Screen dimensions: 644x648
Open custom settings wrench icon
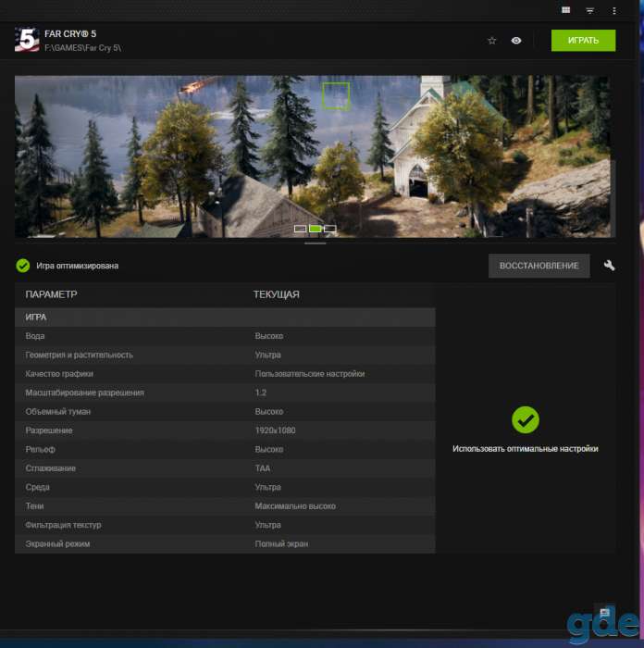tap(609, 266)
